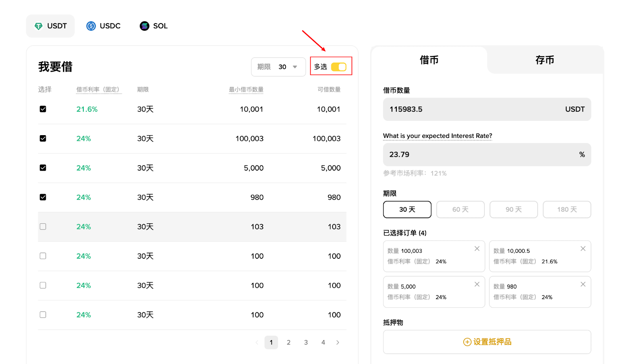Select page 1 in pagination
Screen dimensions: 638x364
coord(271,342)
